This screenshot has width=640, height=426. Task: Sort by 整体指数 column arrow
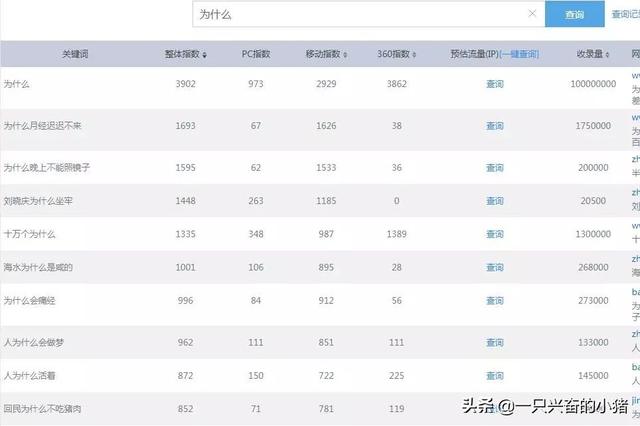pyautogui.click(x=204, y=55)
